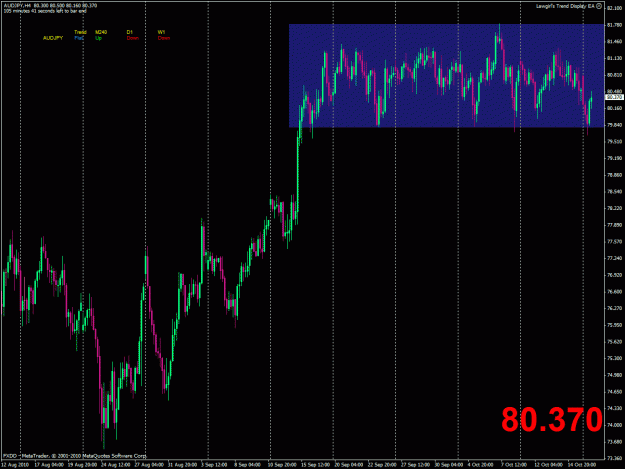
Task: Click the red Down value under W1
Action: point(163,38)
